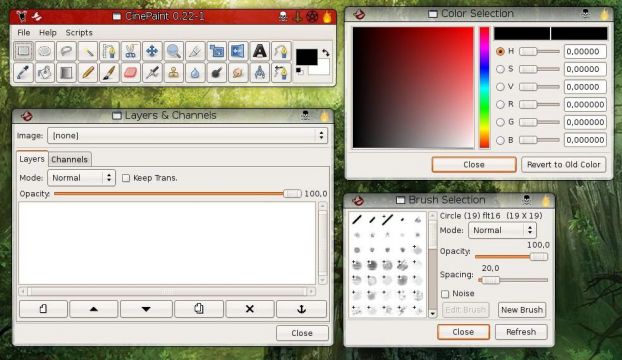Select the Elliptical selection tool

[45, 51]
